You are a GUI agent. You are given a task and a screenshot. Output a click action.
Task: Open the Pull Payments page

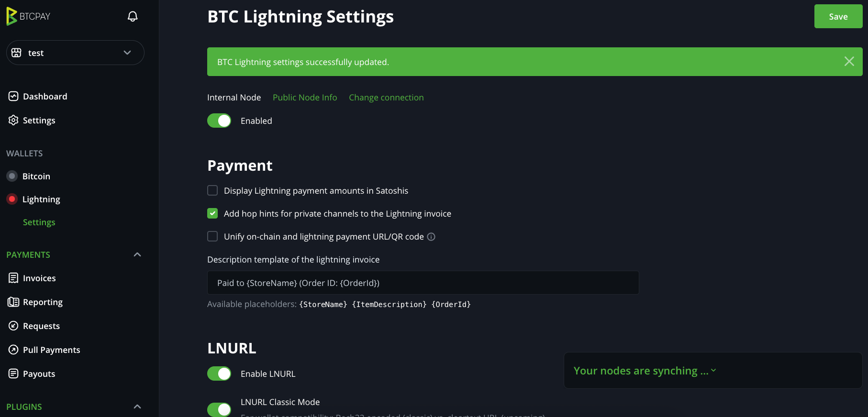[51, 350]
